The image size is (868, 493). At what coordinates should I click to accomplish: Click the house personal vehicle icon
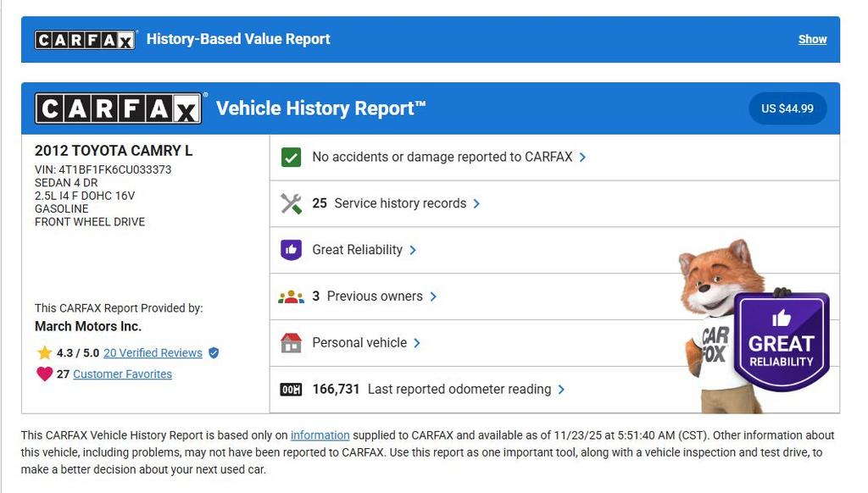click(x=291, y=343)
